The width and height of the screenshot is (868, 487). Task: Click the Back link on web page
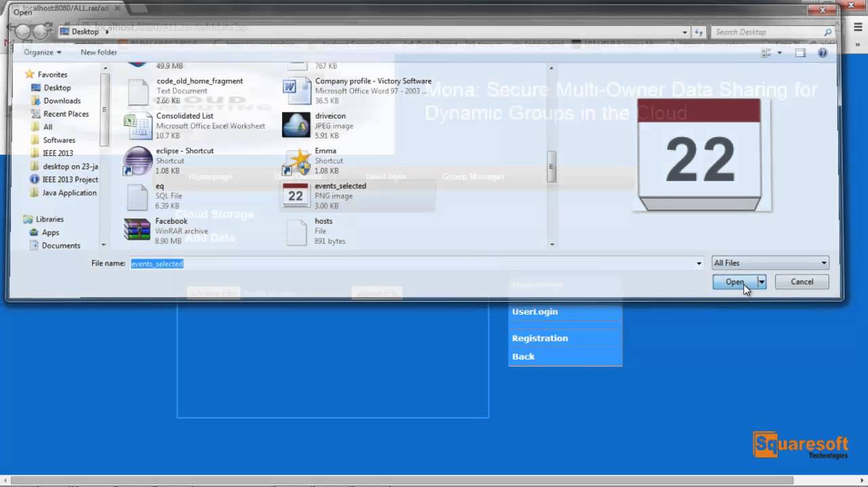pos(523,357)
